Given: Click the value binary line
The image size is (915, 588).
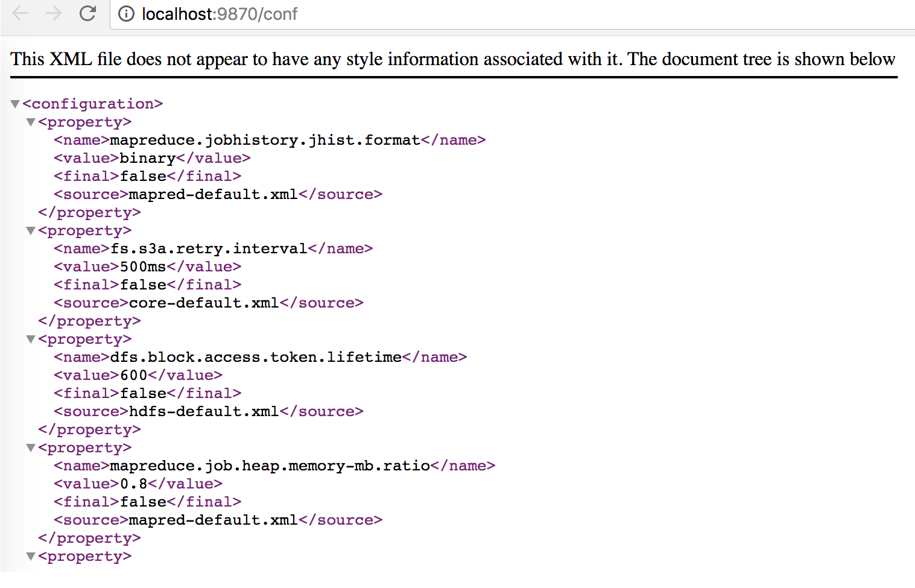Looking at the screenshot, I should click(x=152, y=158).
